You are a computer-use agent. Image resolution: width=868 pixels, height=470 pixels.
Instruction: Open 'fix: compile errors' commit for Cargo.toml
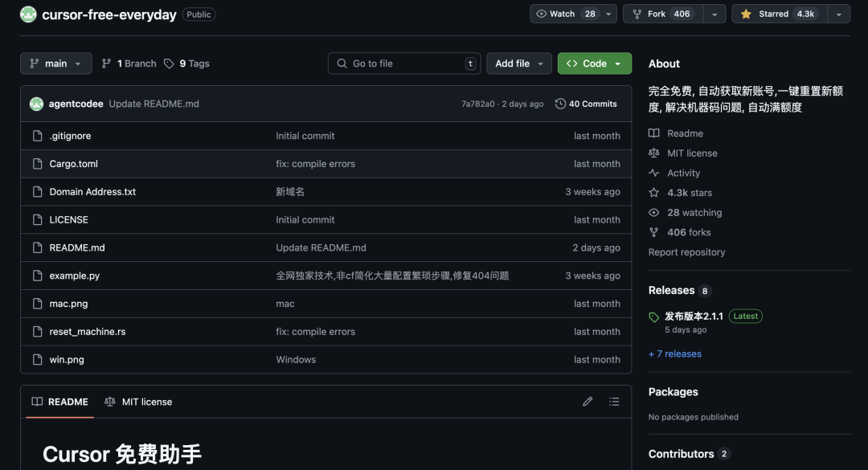(316, 164)
